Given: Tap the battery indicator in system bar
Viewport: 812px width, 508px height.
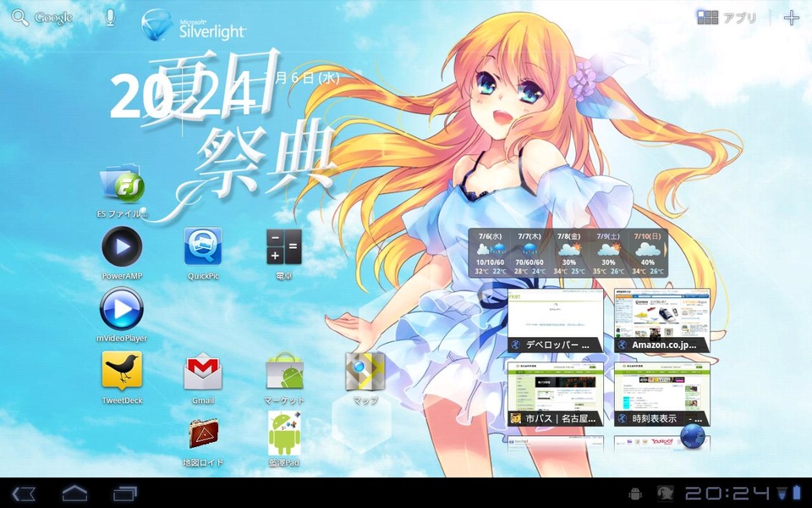Looking at the screenshot, I should coord(797,493).
